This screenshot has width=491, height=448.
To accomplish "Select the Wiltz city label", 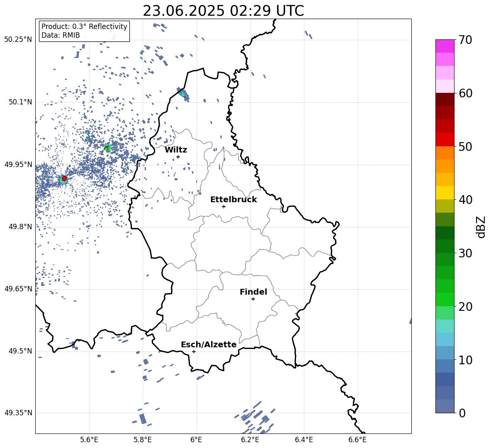I will [176, 150].
